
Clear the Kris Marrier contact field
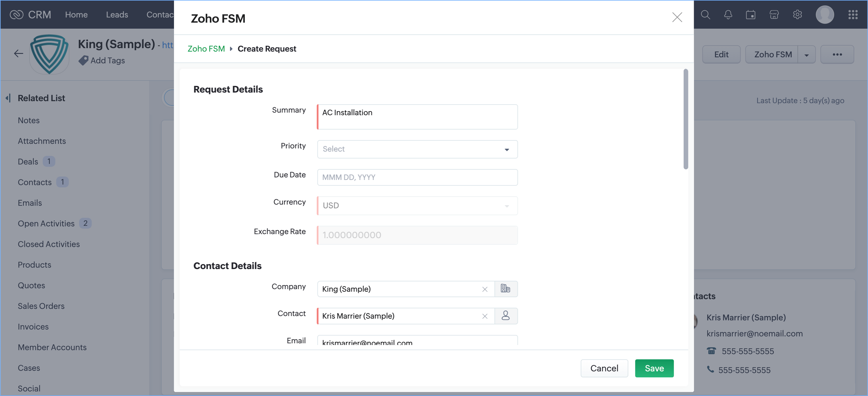[x=484, y=316]
